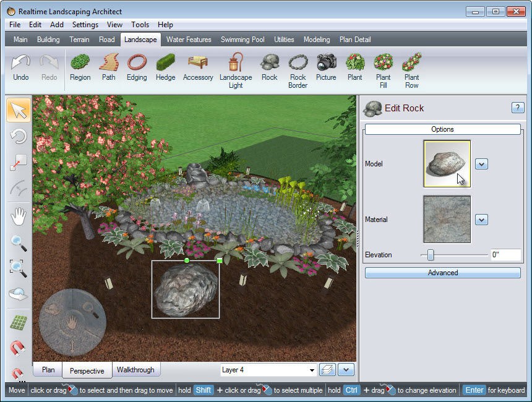Expand the view options chevron near layers
This screenshot has width=532, height=402.
(346, 369)
